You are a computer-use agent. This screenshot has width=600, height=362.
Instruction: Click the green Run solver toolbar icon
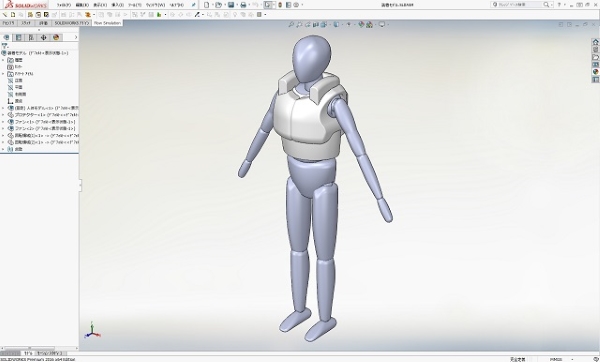159,15
